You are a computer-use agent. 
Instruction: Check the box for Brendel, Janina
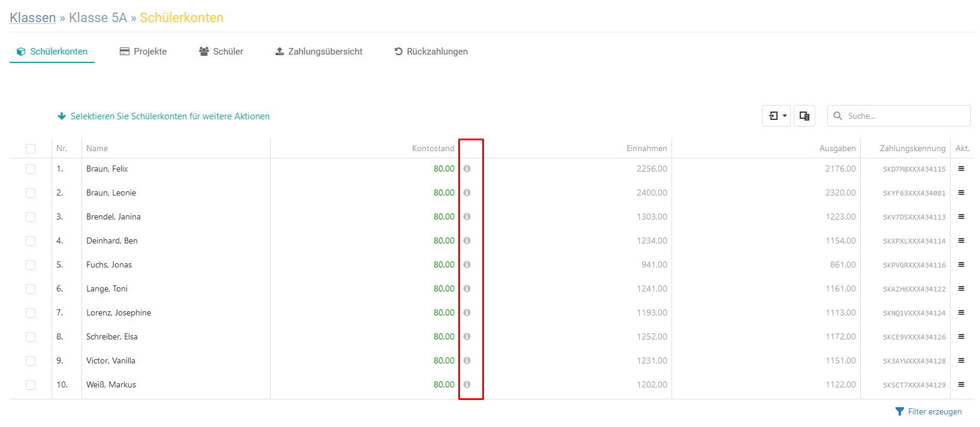31,217
